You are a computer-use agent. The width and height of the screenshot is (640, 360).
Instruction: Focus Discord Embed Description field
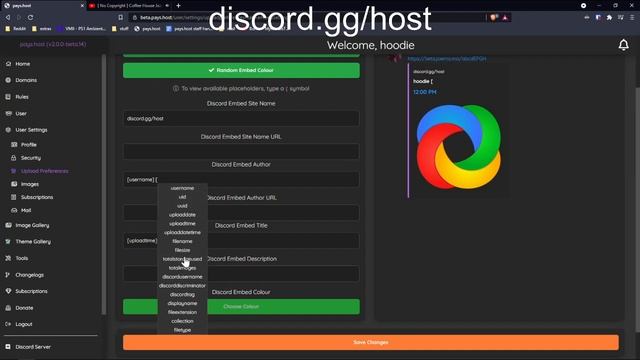pos(241,273)
